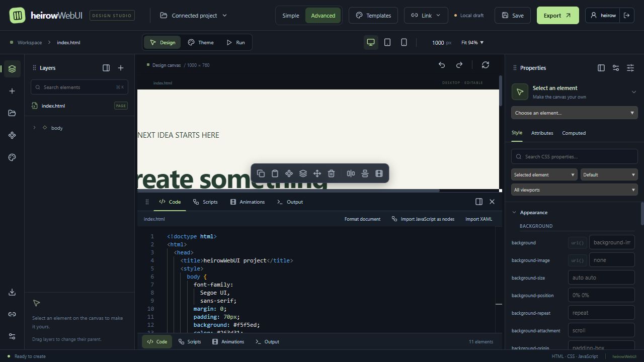Click the download icon in left sidebar

click(x=12, y=292)
